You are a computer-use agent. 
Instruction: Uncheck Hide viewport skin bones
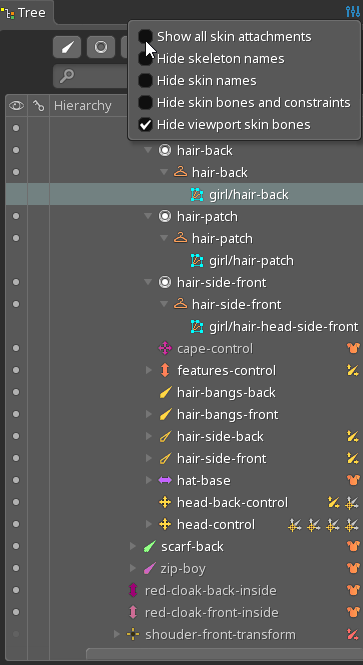tap(145, 125)
